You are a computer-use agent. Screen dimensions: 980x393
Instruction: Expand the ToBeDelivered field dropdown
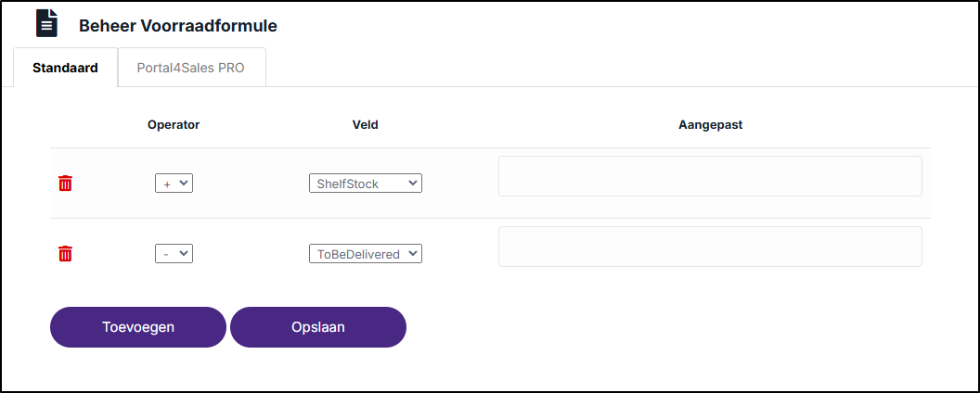366,254
